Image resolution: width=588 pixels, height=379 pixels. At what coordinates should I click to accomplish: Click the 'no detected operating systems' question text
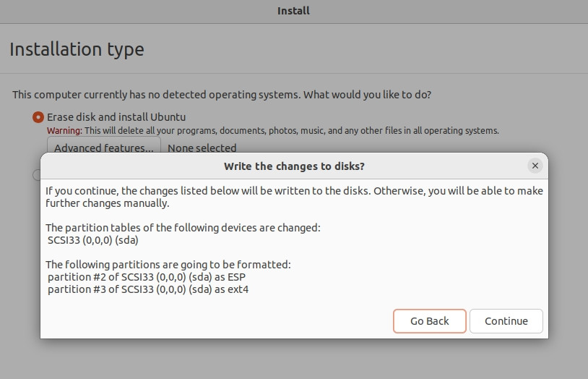click(x=222, y=95)
